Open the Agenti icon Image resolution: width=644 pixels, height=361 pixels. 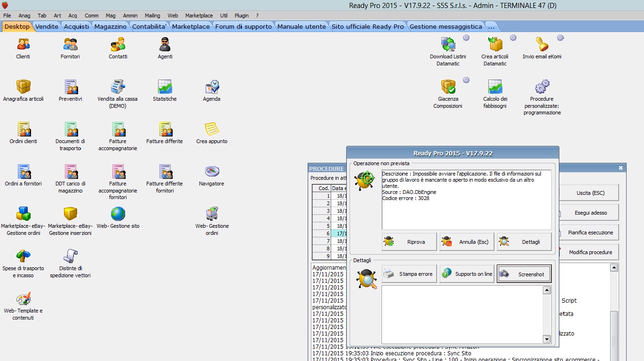click(x=165, y=45)
